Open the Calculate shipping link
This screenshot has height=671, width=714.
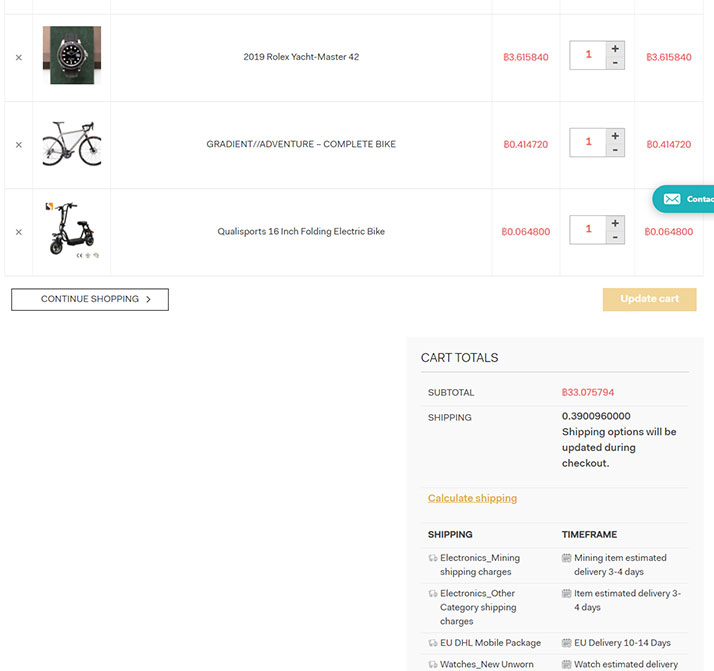click(472, 498)
